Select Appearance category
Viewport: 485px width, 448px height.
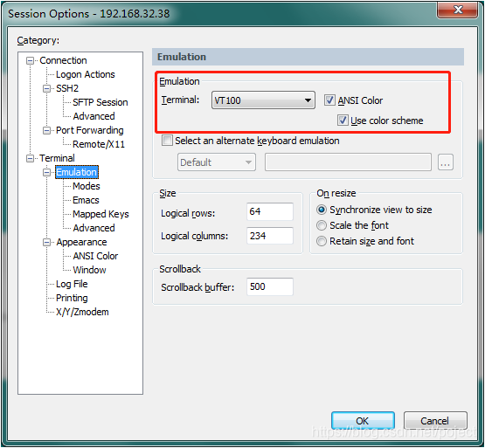[x=81, y=242]
